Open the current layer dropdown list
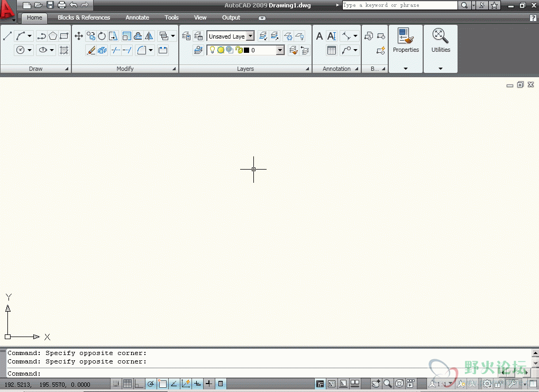The width and height of the screenshot is (539, 392). coord(280,50)
